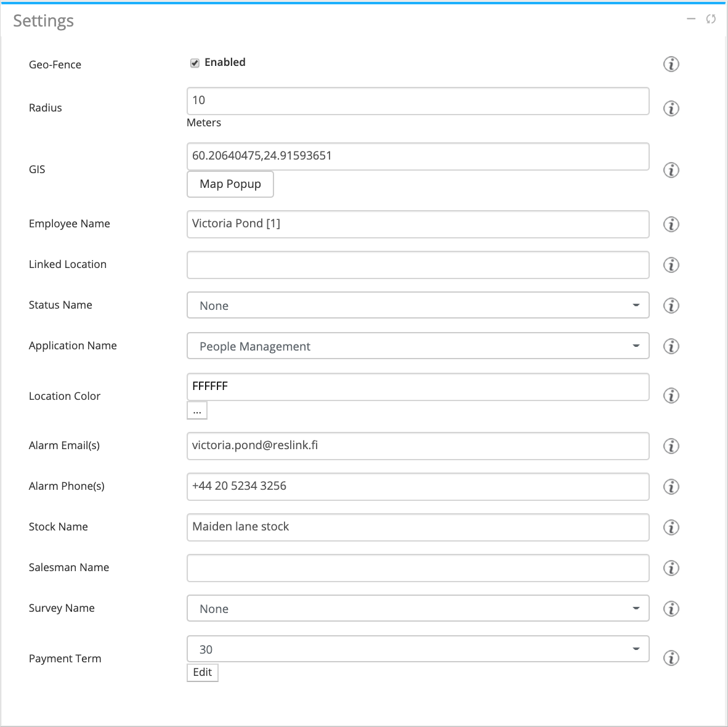Open the Application Name dropdown
This screenshot has width=728, height=727.
click(x=418, y=346)
